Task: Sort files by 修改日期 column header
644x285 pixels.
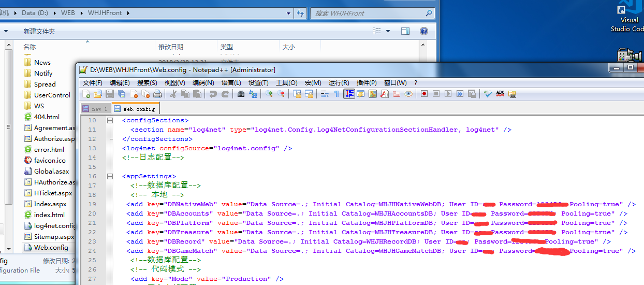Action: 171,47
